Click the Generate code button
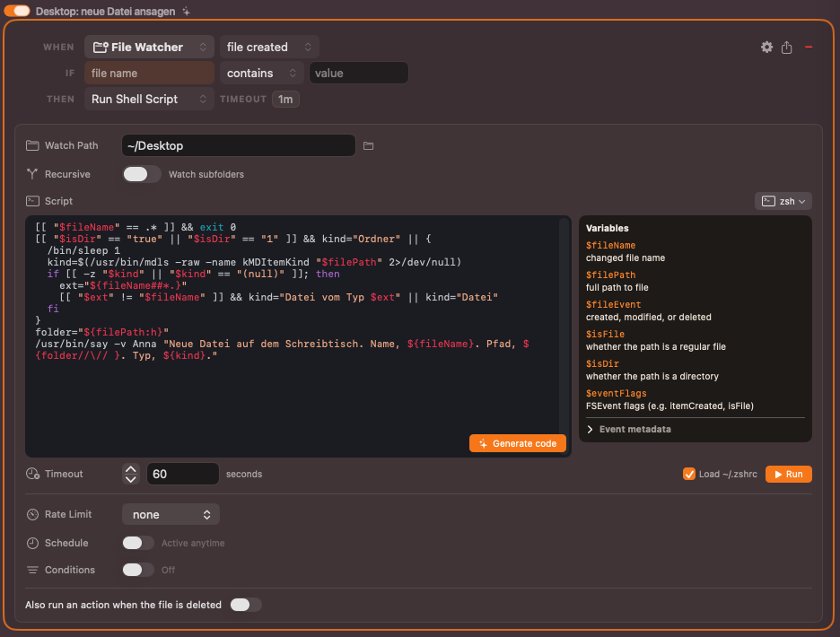 (x=518, y=443)
